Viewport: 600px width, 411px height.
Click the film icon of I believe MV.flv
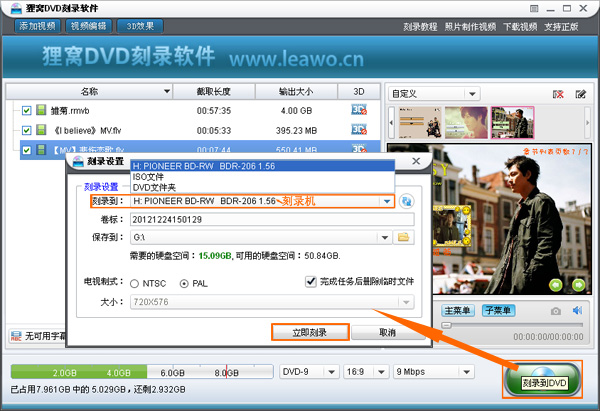tap(41, 130)
